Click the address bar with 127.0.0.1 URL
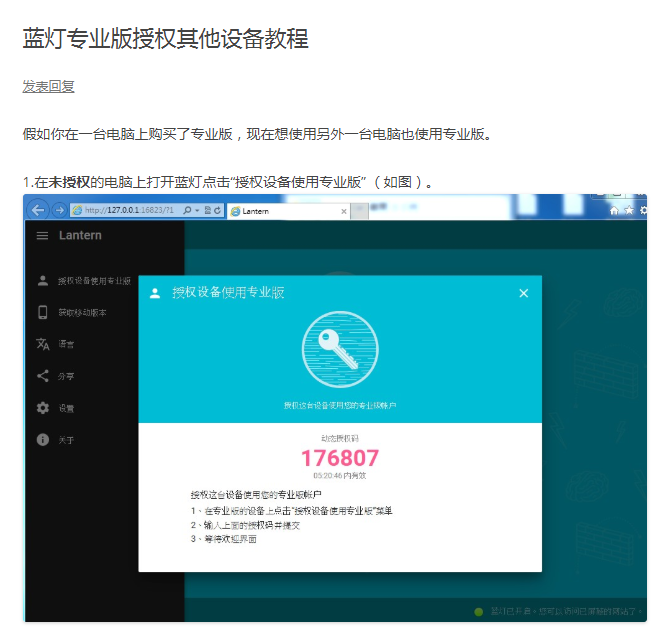Image resolution: width=667 pixels, height=633 pixels. coord(147,210)
